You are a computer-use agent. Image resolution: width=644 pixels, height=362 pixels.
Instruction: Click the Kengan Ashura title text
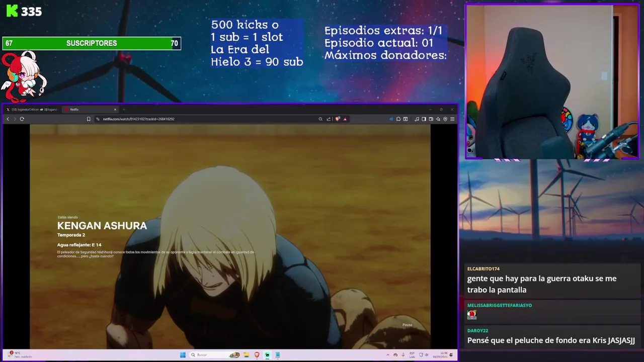click(102, 226)
